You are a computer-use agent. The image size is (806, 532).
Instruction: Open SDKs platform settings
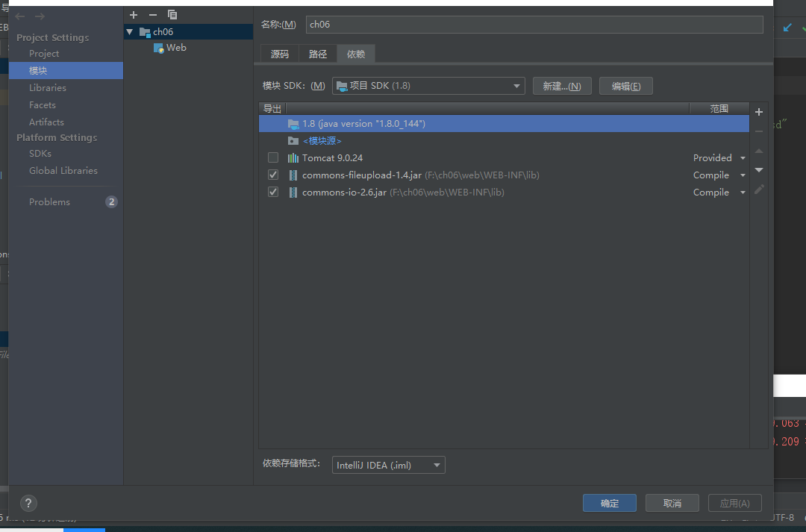tap(40, 154)
